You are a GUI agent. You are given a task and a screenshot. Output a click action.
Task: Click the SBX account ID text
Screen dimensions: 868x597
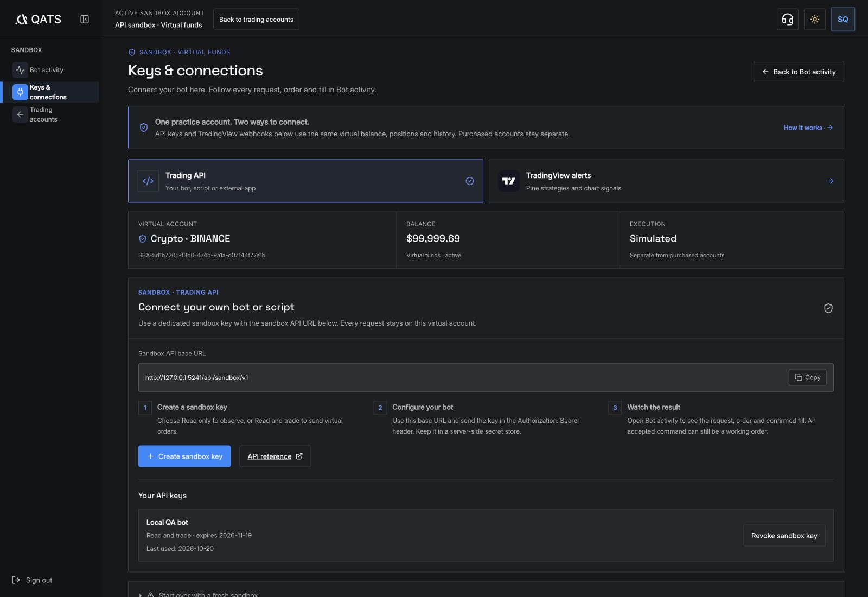coord(202,255)
